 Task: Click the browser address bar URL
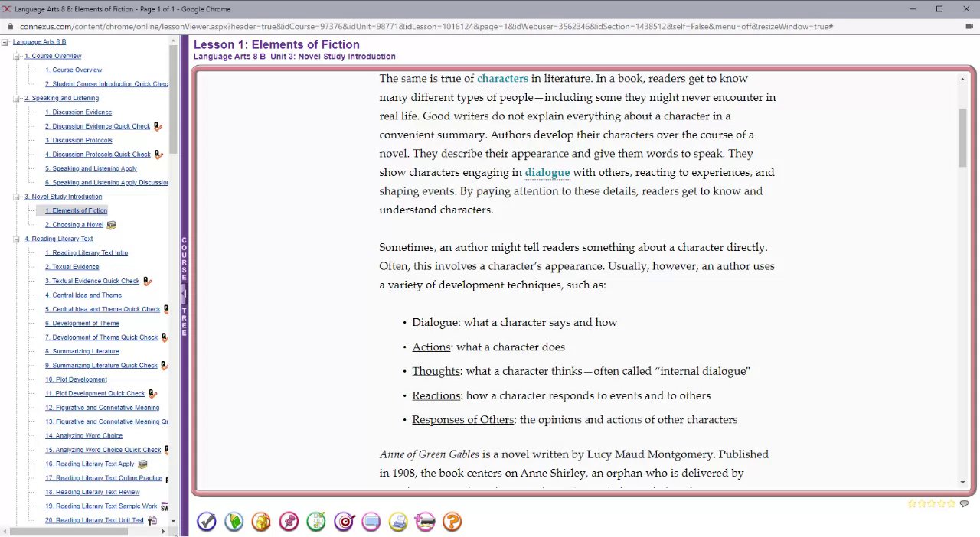point(426,26)
